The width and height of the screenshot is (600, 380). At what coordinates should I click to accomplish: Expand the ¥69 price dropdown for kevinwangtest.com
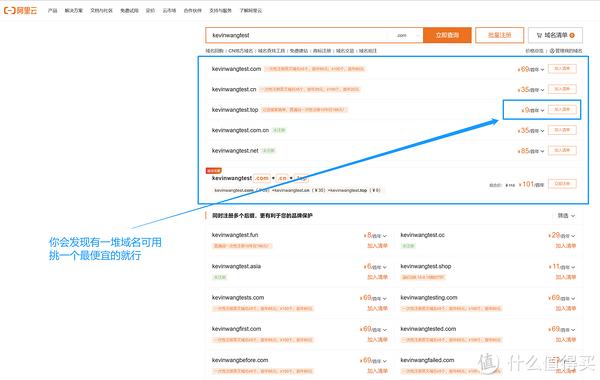pos(530,69)
